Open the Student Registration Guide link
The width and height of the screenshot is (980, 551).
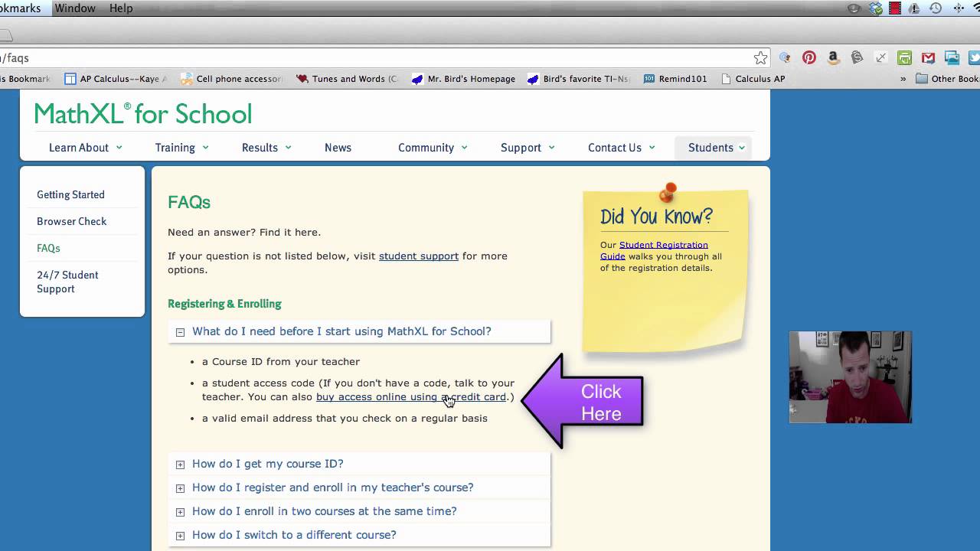[x=654, y=250]
